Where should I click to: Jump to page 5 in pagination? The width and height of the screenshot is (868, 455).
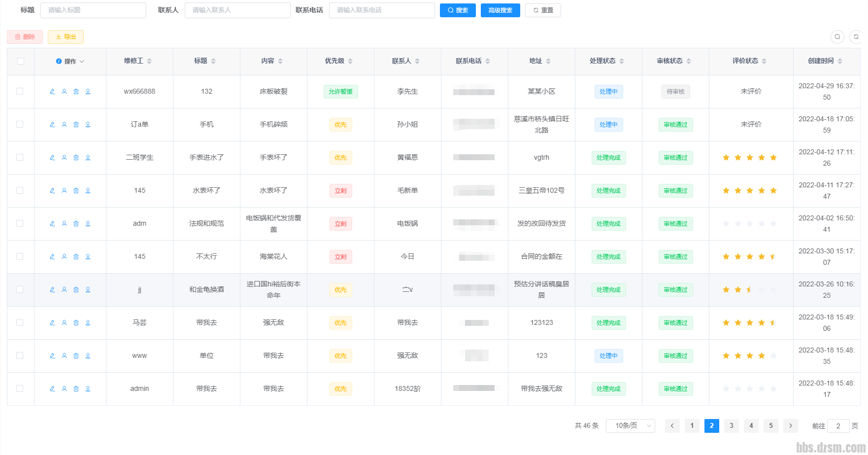click(770, 426)
